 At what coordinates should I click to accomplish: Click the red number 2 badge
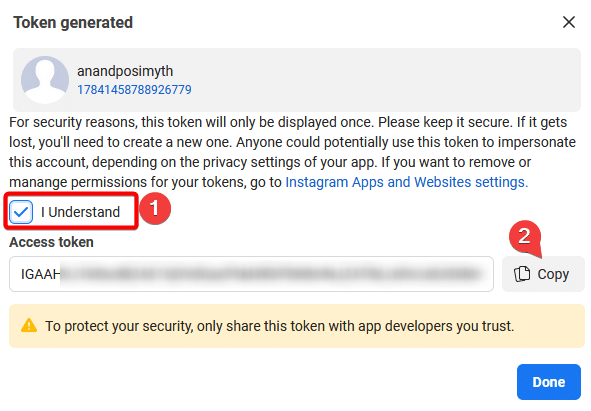point(525,236)
